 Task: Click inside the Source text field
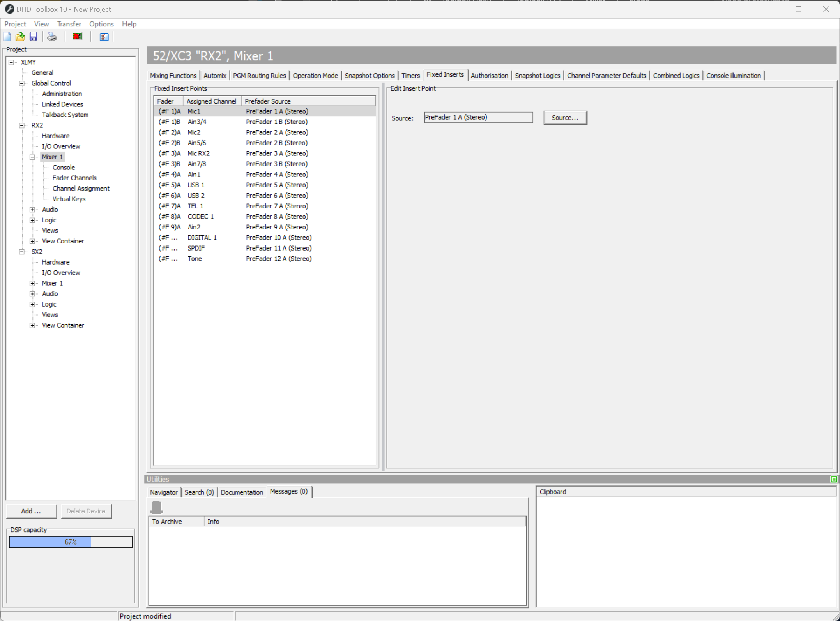[478, 117]
